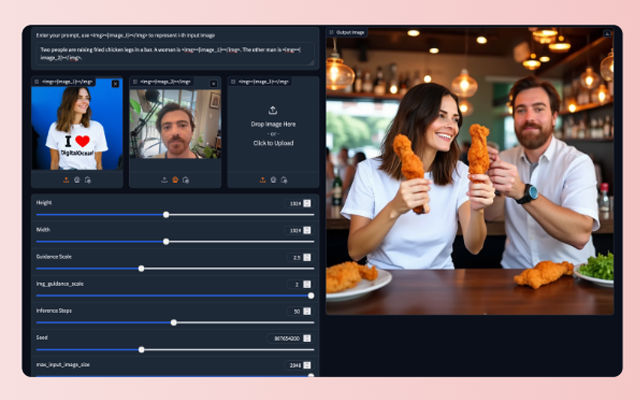Click the clipboard paste icon under image_3
Screen dimensions: 640x400
284,180
